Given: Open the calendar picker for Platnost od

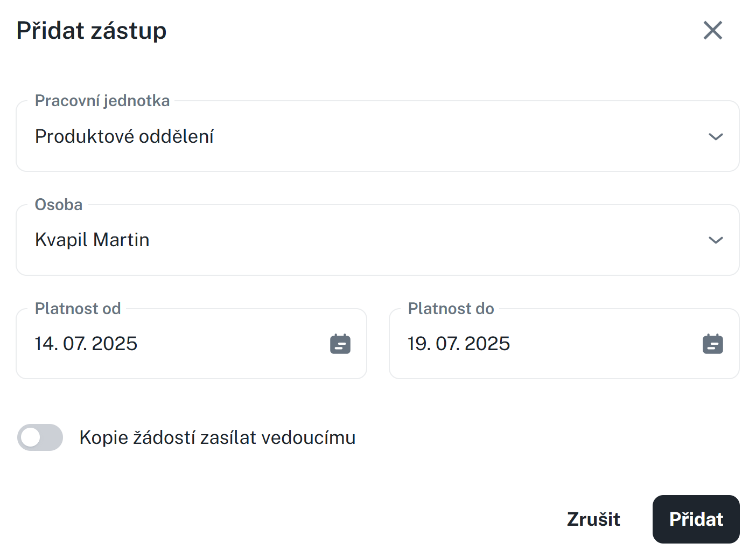Looking at the screenshot, I should tap(340, 344).
